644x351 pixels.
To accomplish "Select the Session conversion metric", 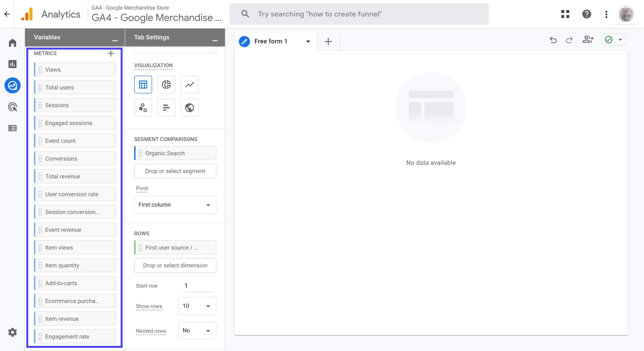I will tap(75, 212).
